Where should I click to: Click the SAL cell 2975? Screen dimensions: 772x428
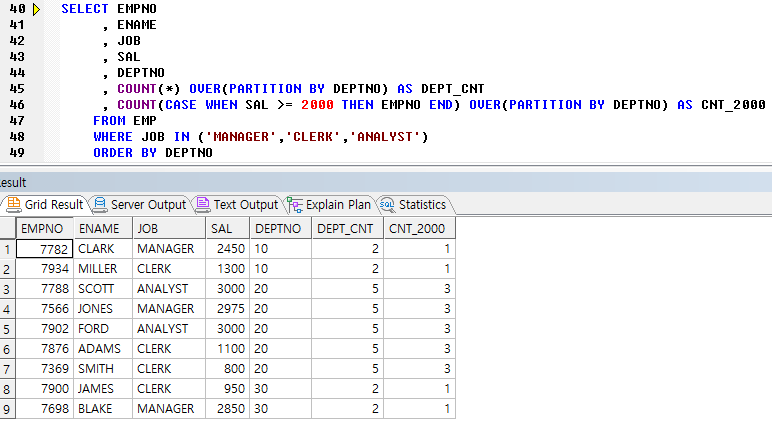pyautogui.click(x=228, y=309)
